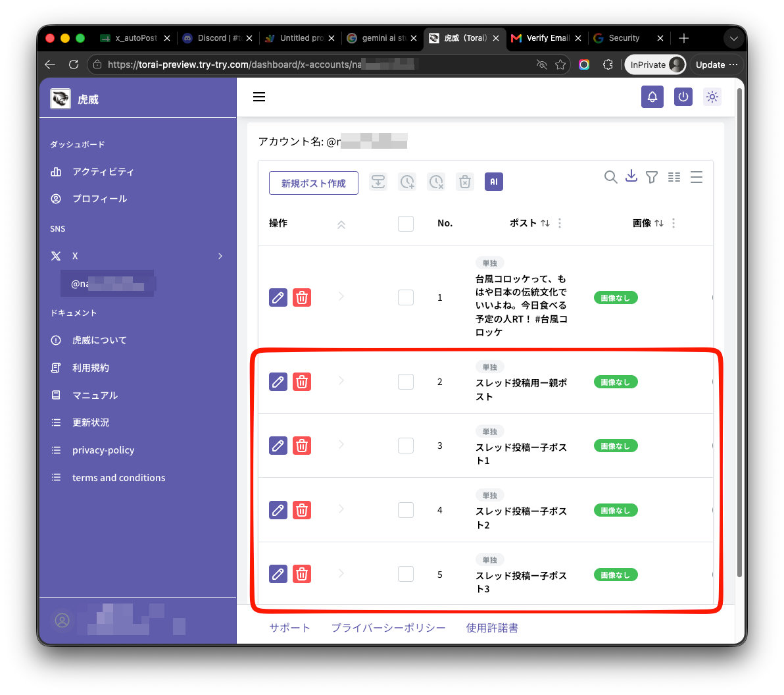Check the checkbox for post No. 5
Viewport: 784px width, 695px height.
pyautogui.click(x=406, y=574)
